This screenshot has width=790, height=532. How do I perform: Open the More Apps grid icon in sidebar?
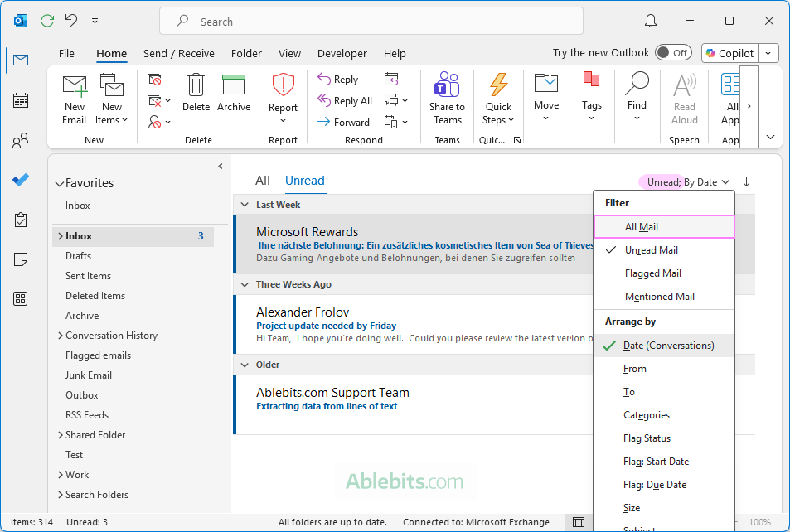[21, 299]
